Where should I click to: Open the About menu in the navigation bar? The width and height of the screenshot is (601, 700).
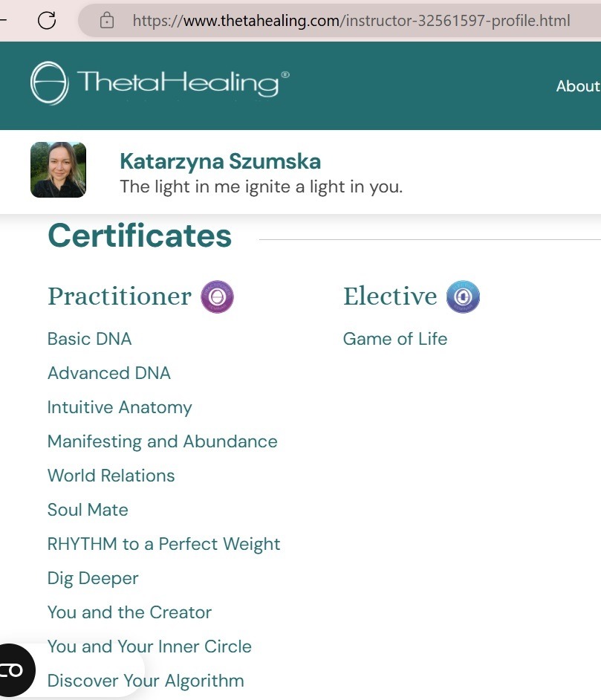click(578, 85)
